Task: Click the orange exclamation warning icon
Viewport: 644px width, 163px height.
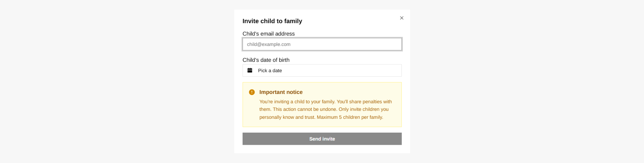Action: coord(252,92)
